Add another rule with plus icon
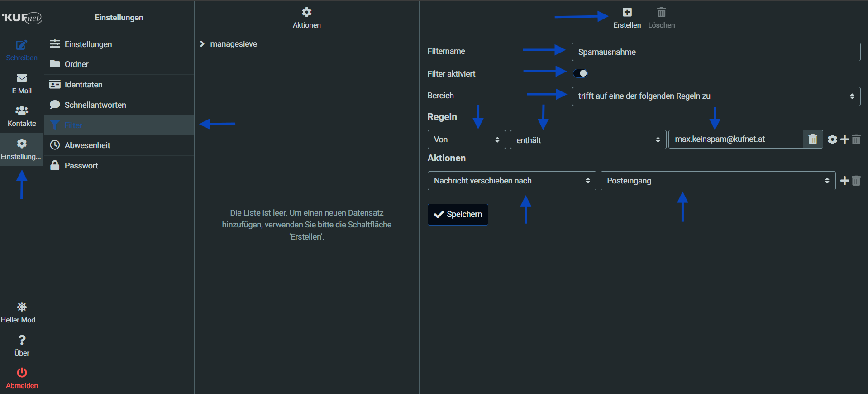The image size is (868, 394). 844,139
